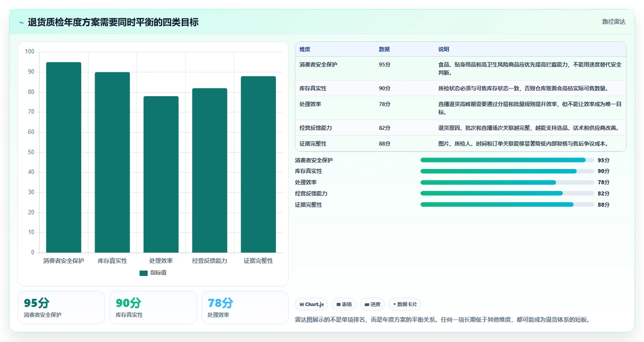Click the 库存真实性 bar in chart
This screenshot has height=342, width=644.
pyautogui.click(x=112, y=162)
